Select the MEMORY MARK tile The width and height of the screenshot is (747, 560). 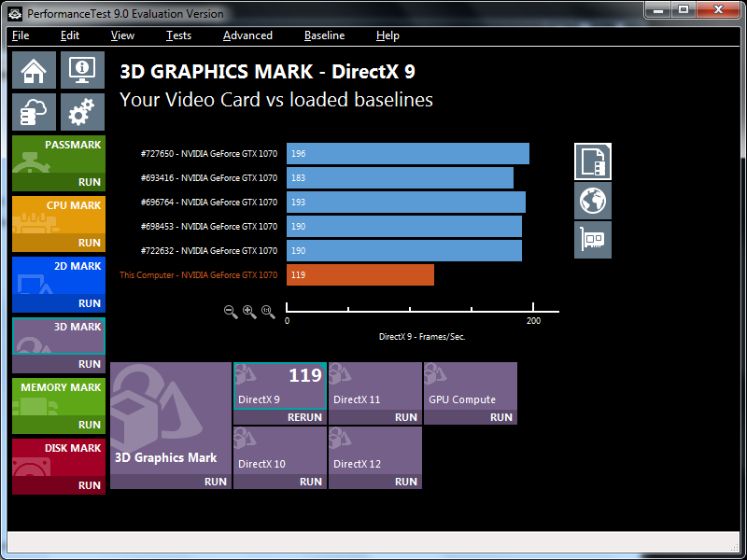point(59,398)
